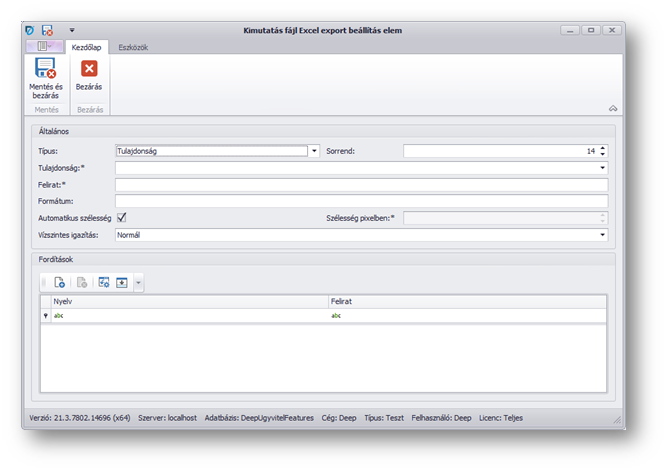The width and height of the screenshot is (668, 472).
Task: Click into the Felirat text field
Action: point(360,185)
